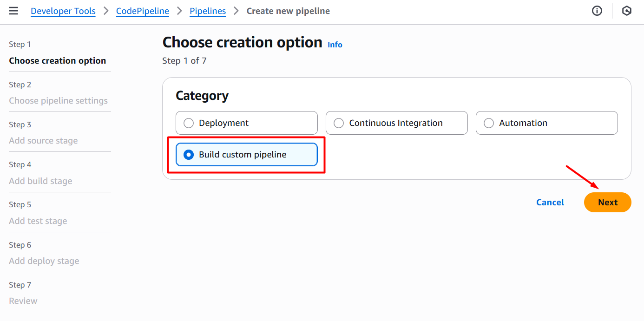Image resolution: width=644 pixels, height=321 pixels.
Task: Open the Pipelines breadcrumb link
Action: point(208,11)
